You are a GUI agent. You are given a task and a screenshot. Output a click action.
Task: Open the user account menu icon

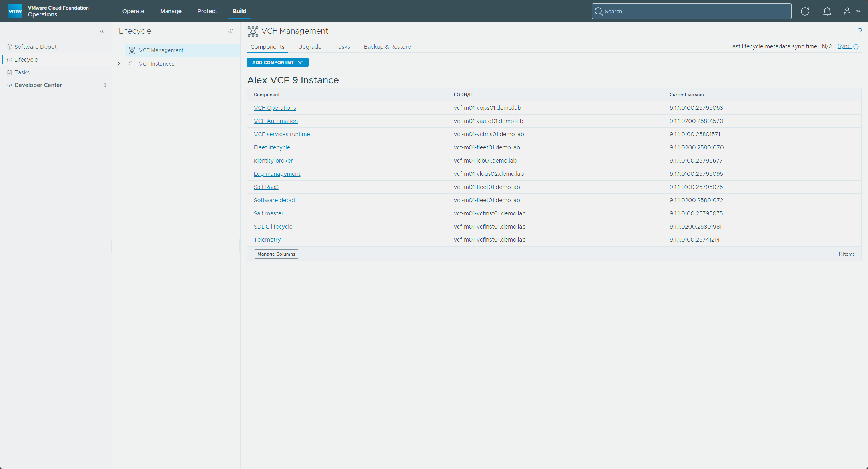847,11
